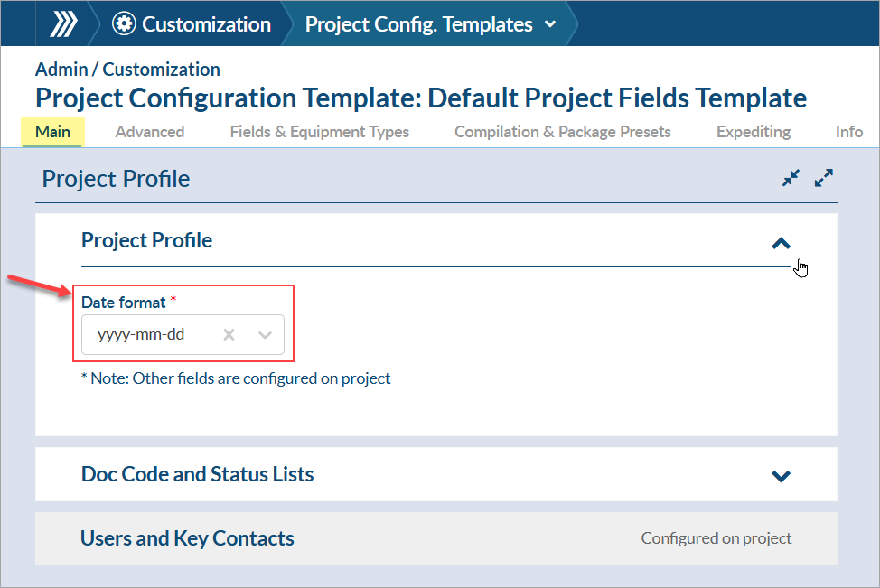This screenshot has height=588, width=880.
Task: Switch to the Advanced tab
Action: coord(150,132)
